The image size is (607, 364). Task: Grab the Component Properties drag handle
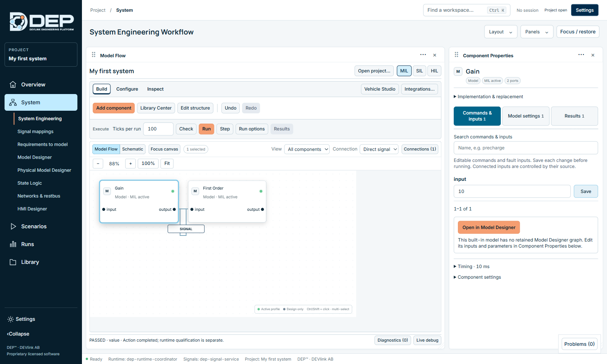[x=456, y=55]
